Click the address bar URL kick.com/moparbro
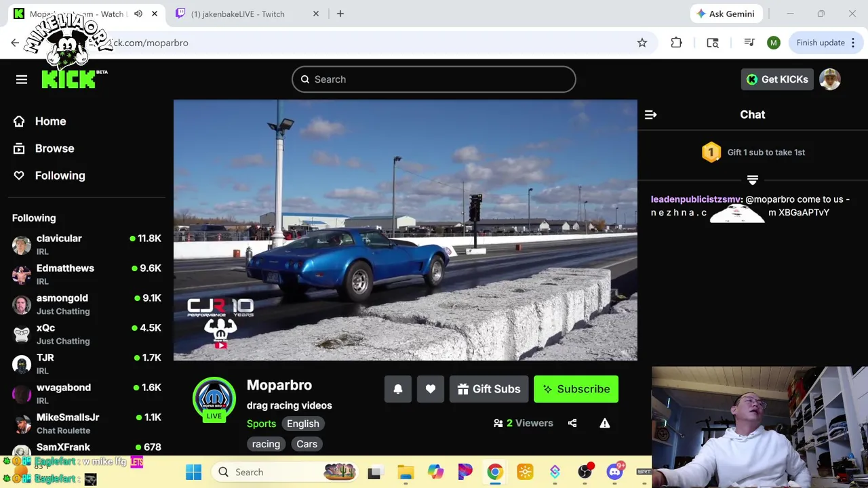The image size is (868, 488). click(151, 43)
